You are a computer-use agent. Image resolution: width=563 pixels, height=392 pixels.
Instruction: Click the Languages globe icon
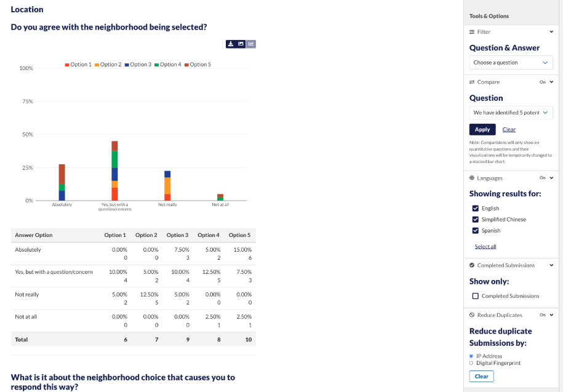[x=472, y=178]
